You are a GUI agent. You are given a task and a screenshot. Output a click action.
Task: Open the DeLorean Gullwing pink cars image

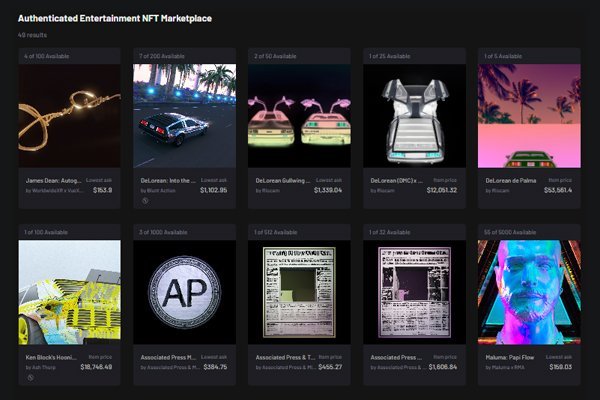point(299,116)
